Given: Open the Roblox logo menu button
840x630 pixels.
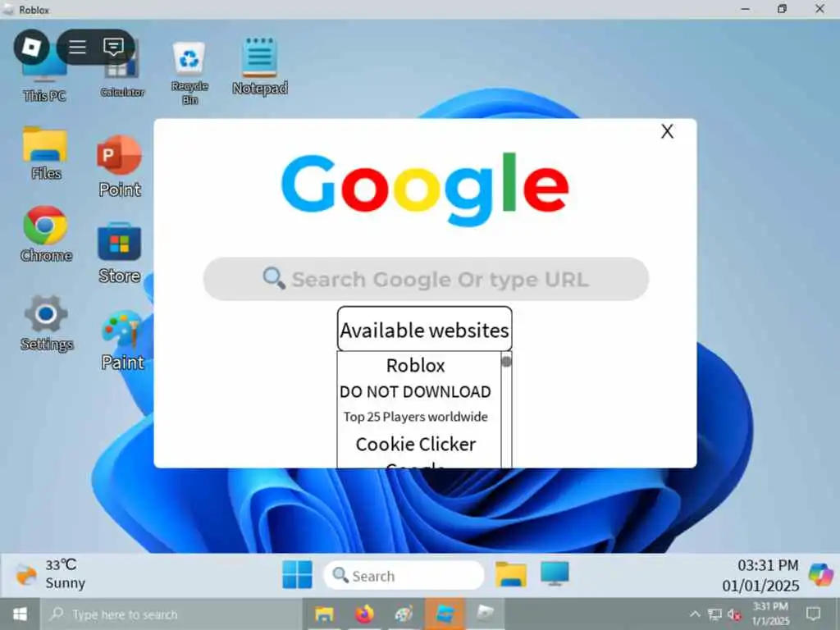Looking at the screenshot, I should click(32, 47).
